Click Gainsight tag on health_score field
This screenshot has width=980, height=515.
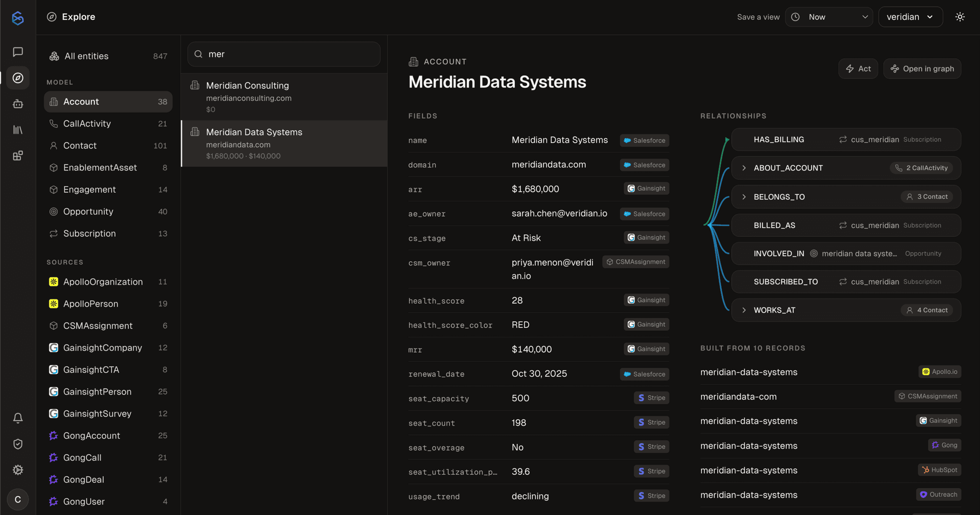click(x=646, y=300)
